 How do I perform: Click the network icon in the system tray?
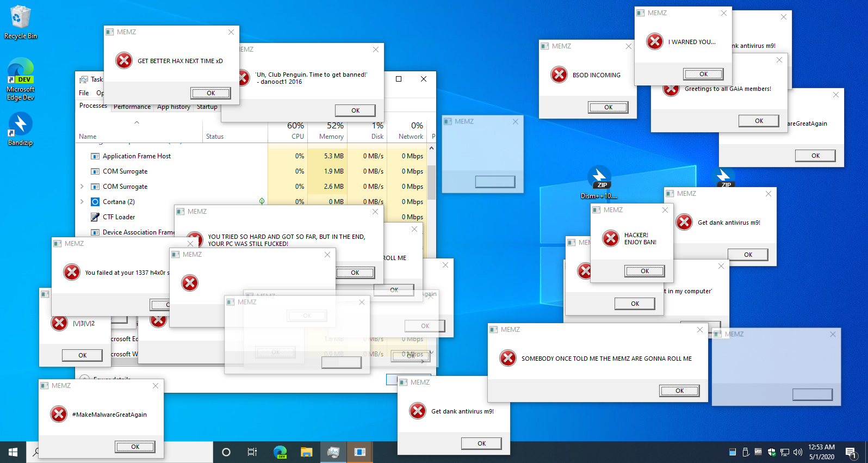785,452
